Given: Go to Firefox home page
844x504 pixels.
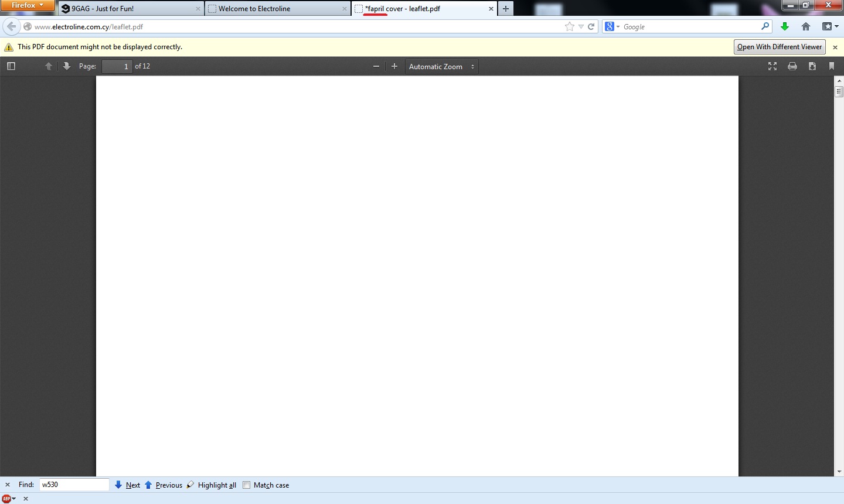Looking at the screenshot, I should pos(806,26).
